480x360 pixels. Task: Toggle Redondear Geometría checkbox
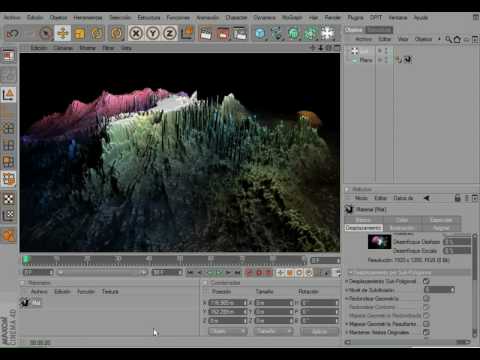(426, 298)
